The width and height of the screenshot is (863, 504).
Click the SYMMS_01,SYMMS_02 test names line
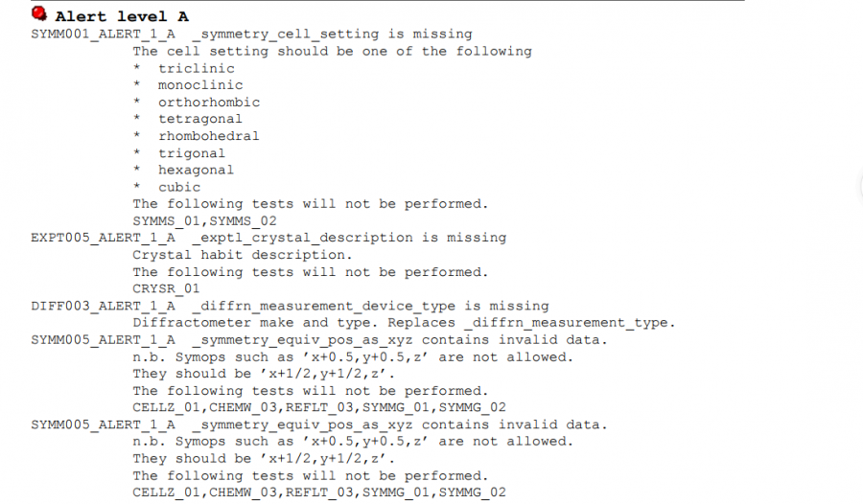(x=196, y=221)
